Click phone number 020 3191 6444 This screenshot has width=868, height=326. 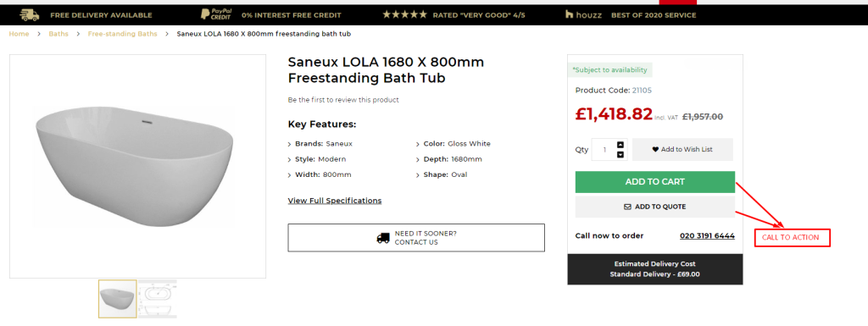tap(707, 236)
